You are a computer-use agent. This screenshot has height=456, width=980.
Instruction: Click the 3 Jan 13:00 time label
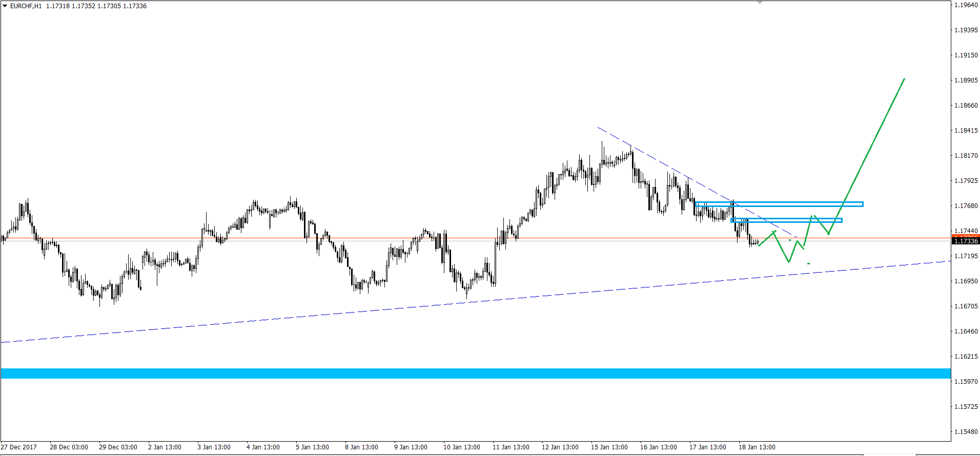(x=214, y=447)
